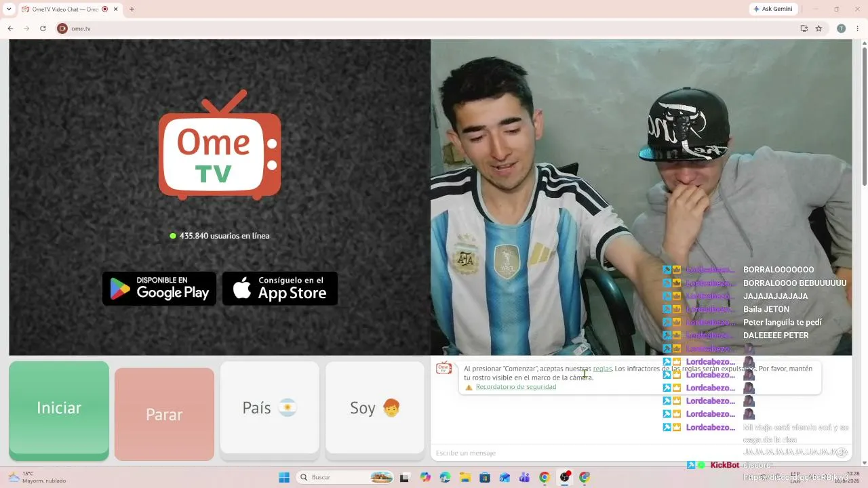868x488 pixels.
Task: Click the Ask Gemini button
Action: click(773, 9)
